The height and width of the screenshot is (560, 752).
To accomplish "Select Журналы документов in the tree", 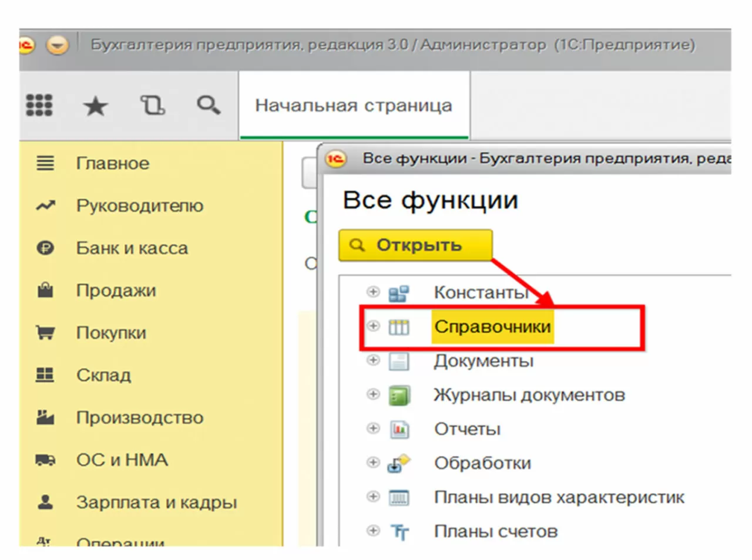I will point(529,395).
